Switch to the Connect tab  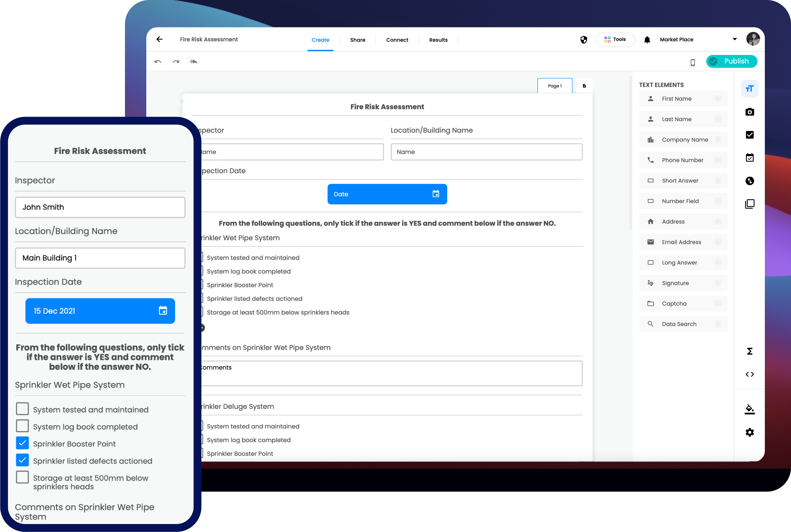tap(397, 40)
